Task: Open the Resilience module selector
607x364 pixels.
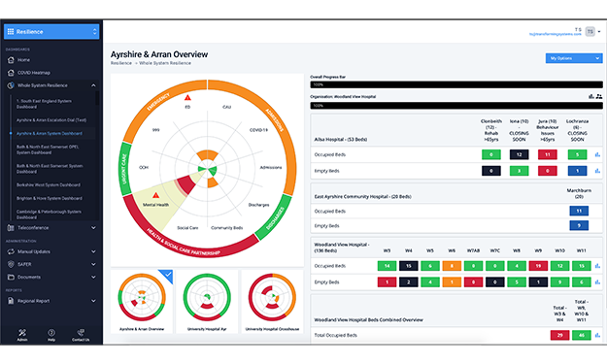Action: pos(51,32)
